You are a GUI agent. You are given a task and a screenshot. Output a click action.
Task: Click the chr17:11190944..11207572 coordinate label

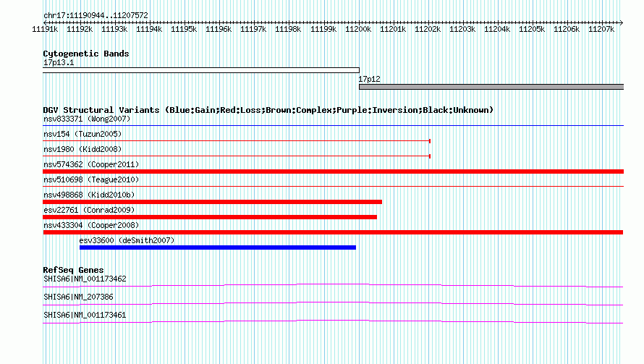click(x=96, y=16)
